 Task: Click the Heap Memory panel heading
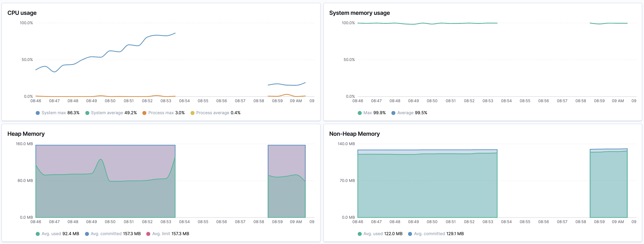(26, 134)
